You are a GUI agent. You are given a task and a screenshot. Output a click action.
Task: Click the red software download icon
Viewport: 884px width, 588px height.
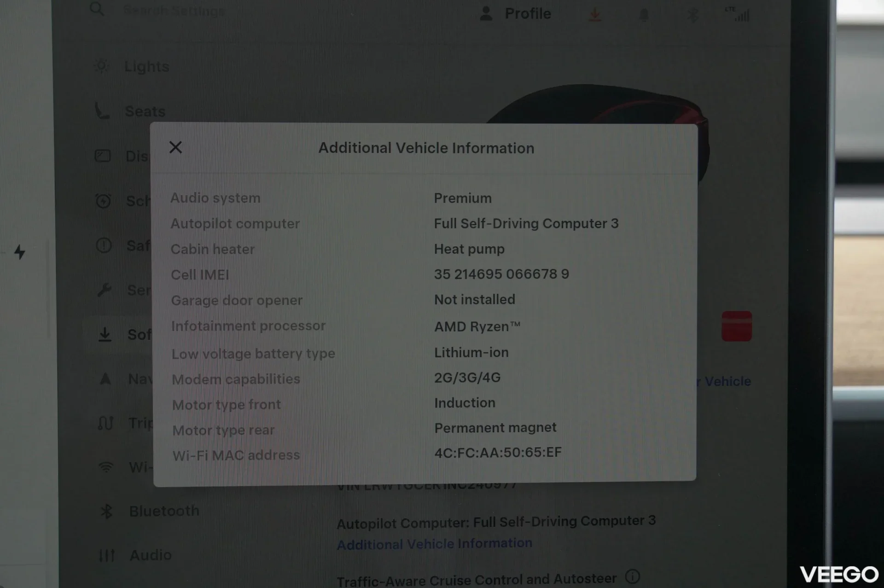[x=595, y=15]
